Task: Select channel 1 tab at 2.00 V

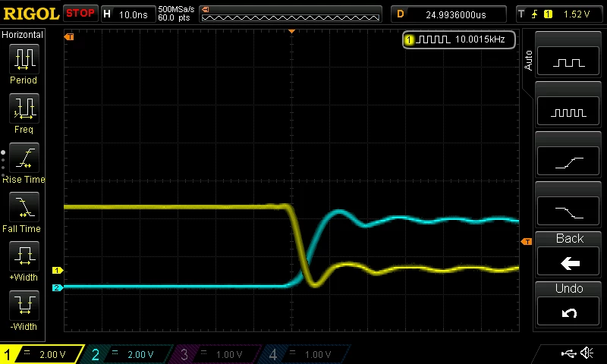Action: pos(42,354)
